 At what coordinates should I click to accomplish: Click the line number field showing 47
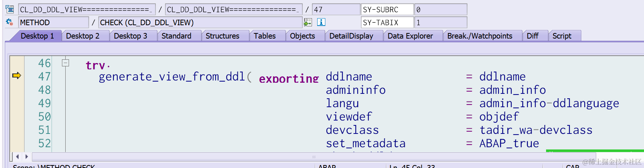pos(336,10)
